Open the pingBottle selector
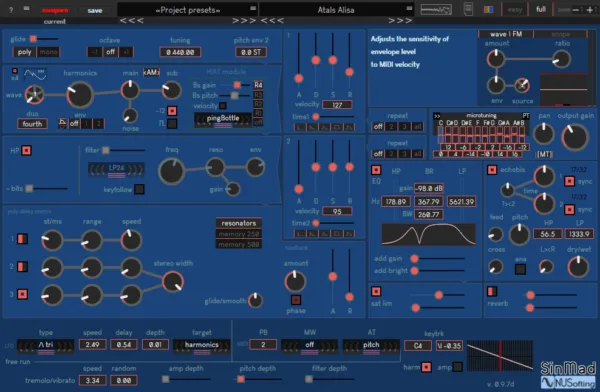Image resolution: width=600 pixels, height=392 pixels. tap(223, 119)
